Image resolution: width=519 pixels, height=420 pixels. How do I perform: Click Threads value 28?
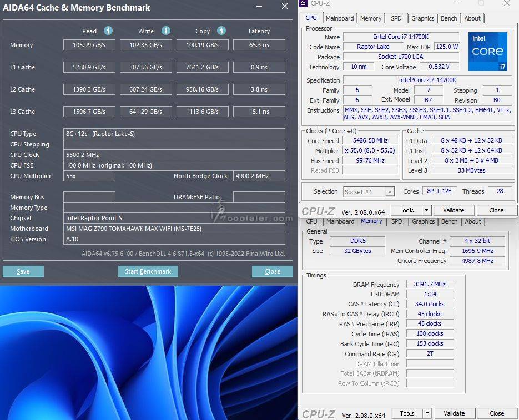[x=500, y=191]
